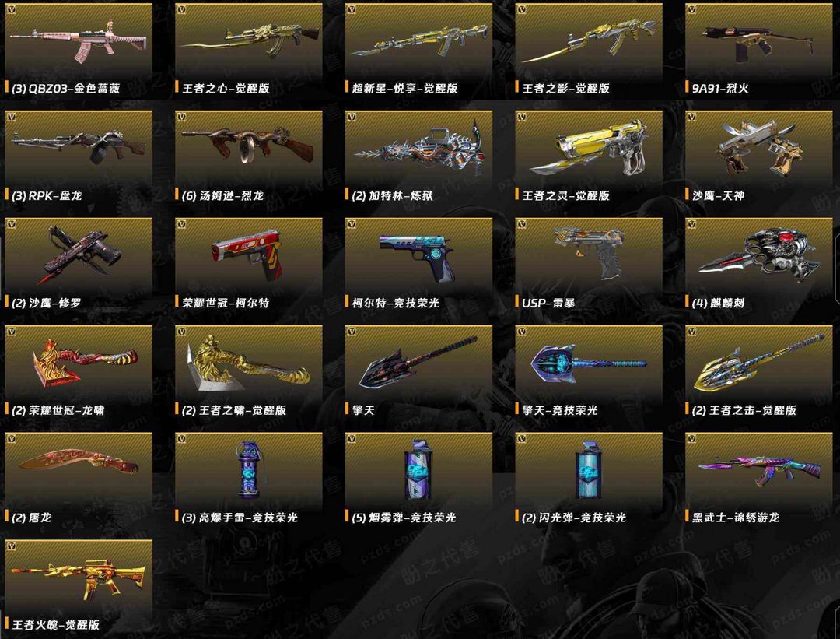Select the RPK-盘龙 machine gun icon

pos(79,146)
